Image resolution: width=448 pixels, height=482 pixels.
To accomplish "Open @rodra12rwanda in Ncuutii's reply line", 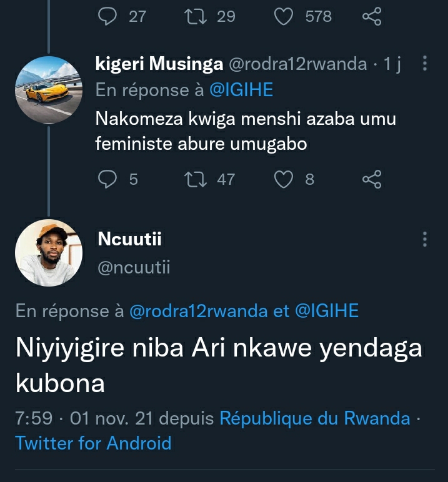I will pos(198,311).
